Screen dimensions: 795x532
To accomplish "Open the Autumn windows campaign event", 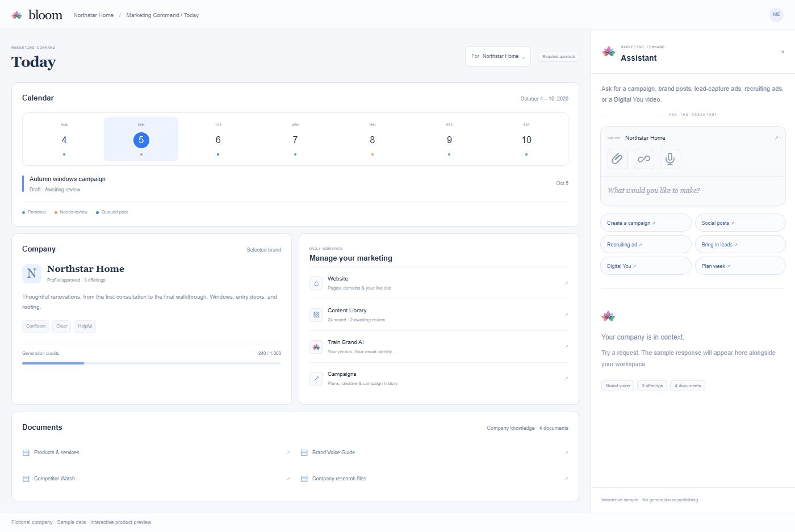I will (x=295, y=184).
